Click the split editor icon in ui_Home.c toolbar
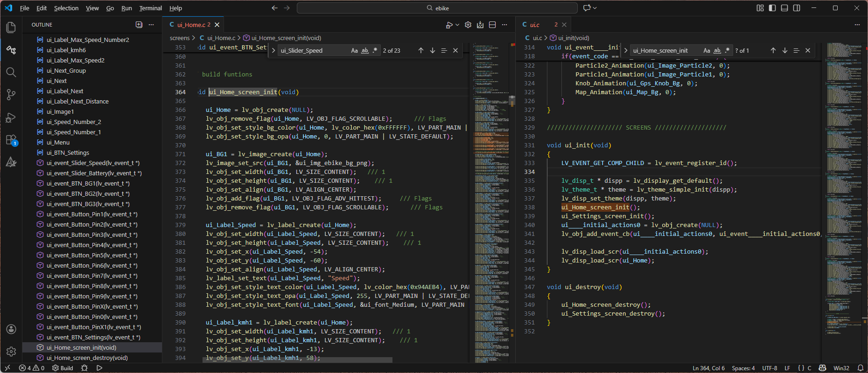This screenshot has height=373, width=868. (492, 25)
